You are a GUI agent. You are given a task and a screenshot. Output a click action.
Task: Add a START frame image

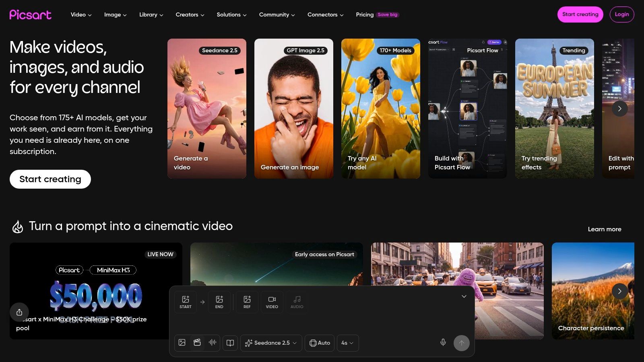(186, 302)
